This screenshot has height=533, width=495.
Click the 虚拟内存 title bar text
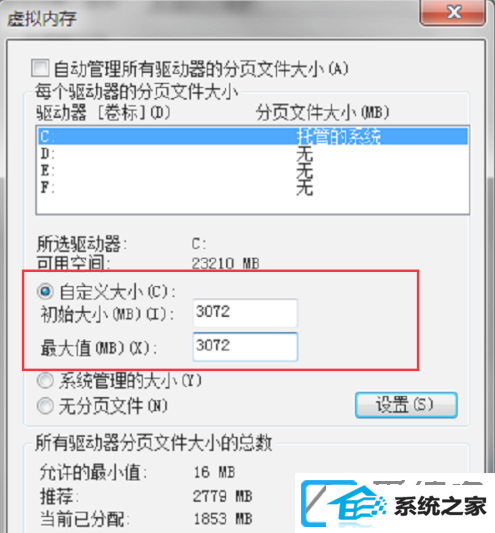click(x=42, y=18)
